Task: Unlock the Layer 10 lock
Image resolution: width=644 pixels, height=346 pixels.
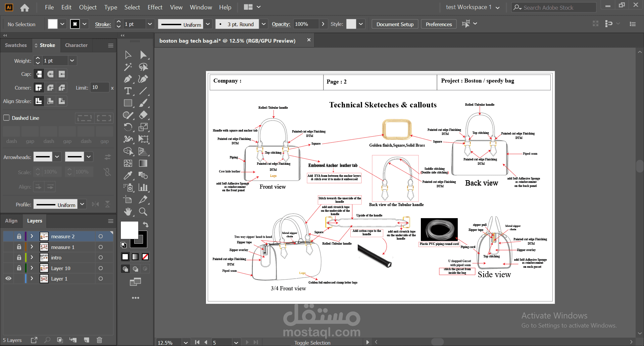Action: [x=19, y=268]
